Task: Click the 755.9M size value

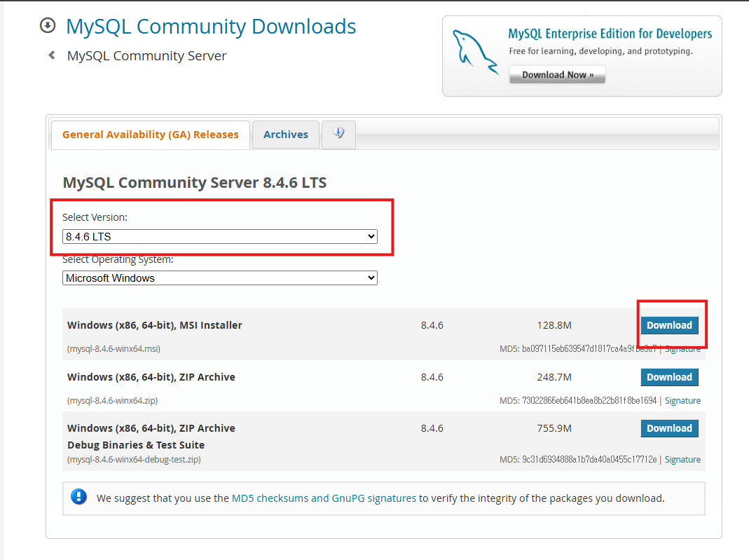Action: (x=554, y=428)
